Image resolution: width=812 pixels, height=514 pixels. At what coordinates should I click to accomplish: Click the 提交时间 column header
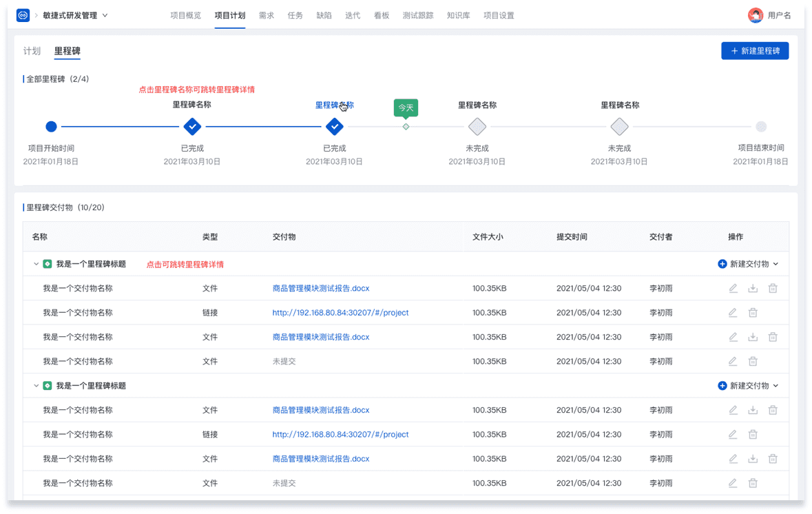tap(572, 237)
